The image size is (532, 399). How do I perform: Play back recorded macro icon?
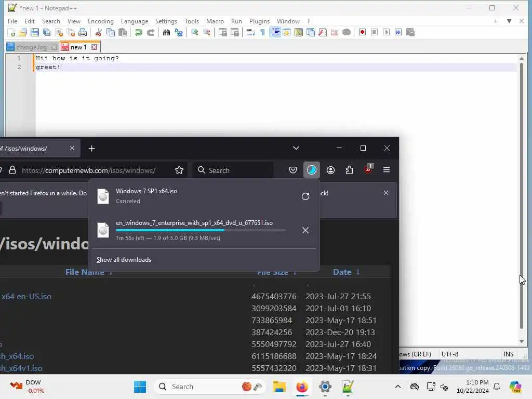386,32
